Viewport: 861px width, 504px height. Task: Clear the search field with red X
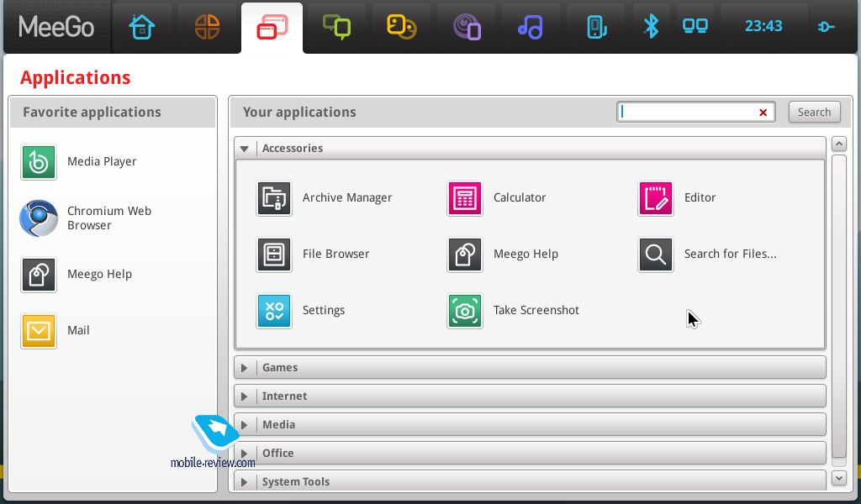coord(763,113)
